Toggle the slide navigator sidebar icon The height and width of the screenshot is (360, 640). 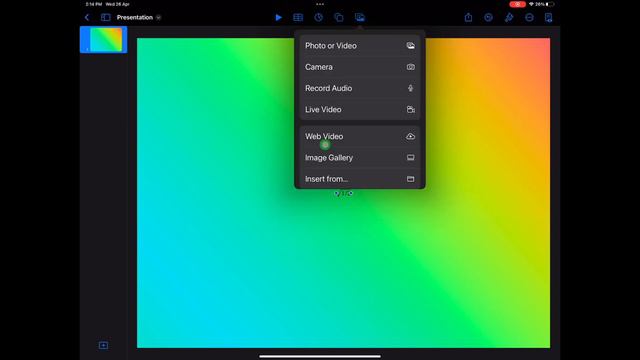105,18
